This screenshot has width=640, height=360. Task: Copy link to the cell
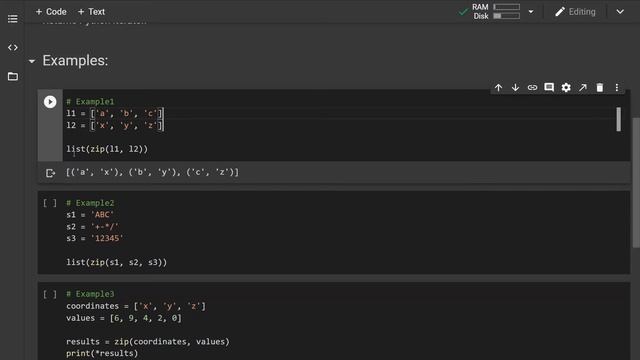532,87
